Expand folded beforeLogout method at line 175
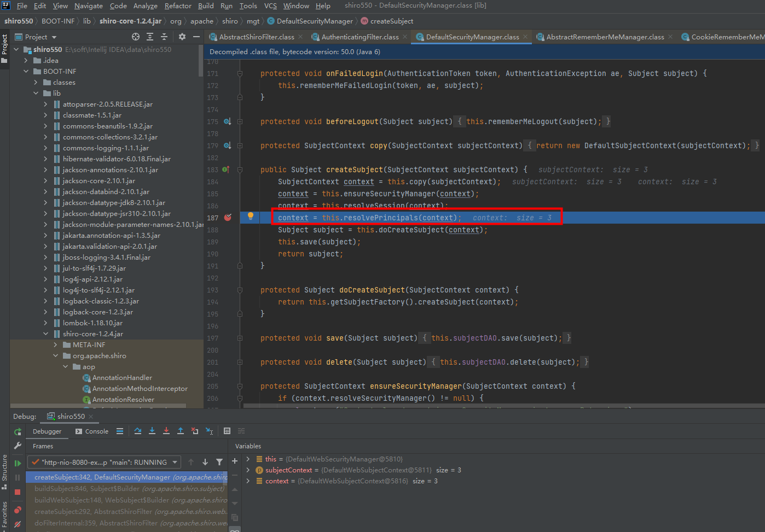The image size is (765, 532). click(240, 121)
